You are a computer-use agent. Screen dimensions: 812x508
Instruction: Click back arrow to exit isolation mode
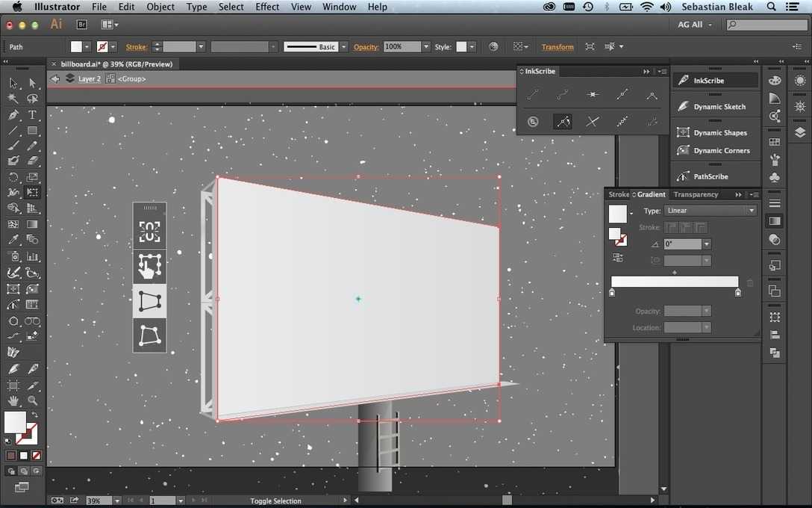click(55, 78)
